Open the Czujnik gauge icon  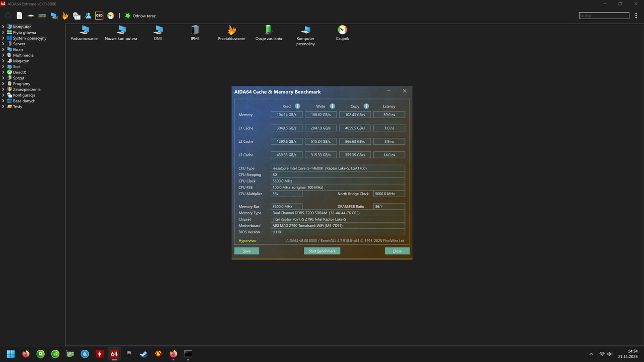[342, 33]
